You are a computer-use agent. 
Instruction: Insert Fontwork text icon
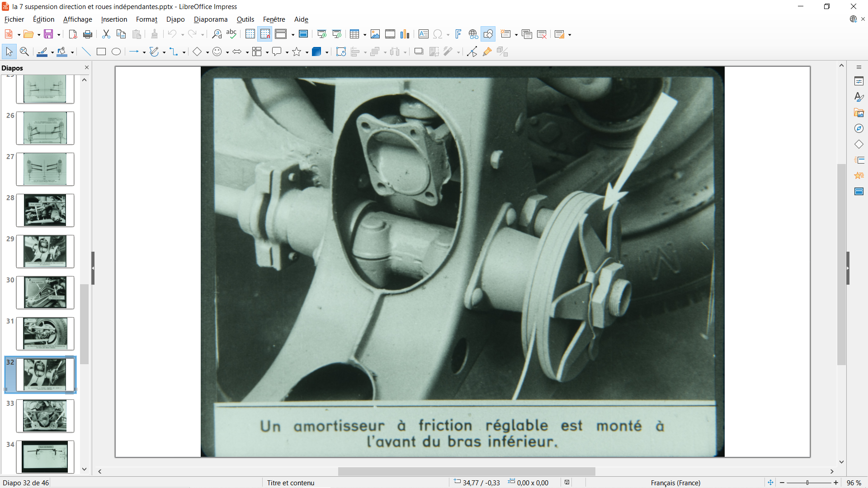point(458,34)
